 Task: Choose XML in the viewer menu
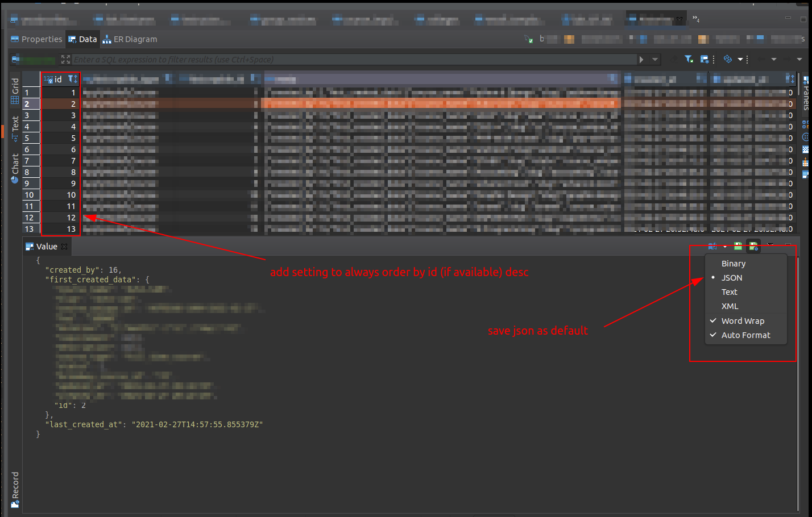coord(746,306)
